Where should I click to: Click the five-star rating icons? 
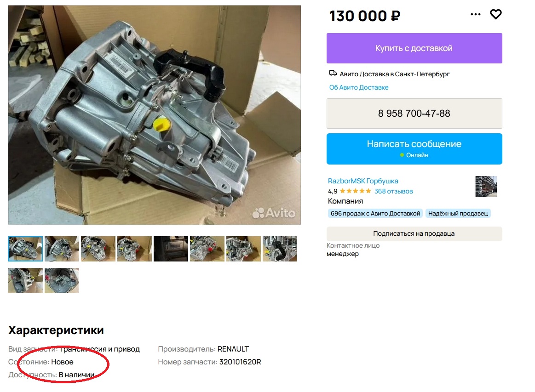(x=355, y=191)
